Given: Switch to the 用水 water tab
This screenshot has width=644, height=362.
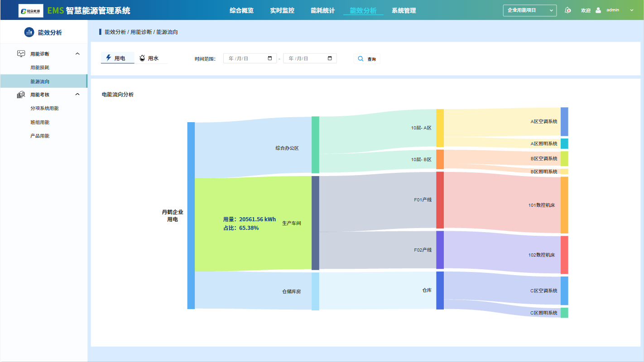Looking at the screenshot, I should point(150,58).
